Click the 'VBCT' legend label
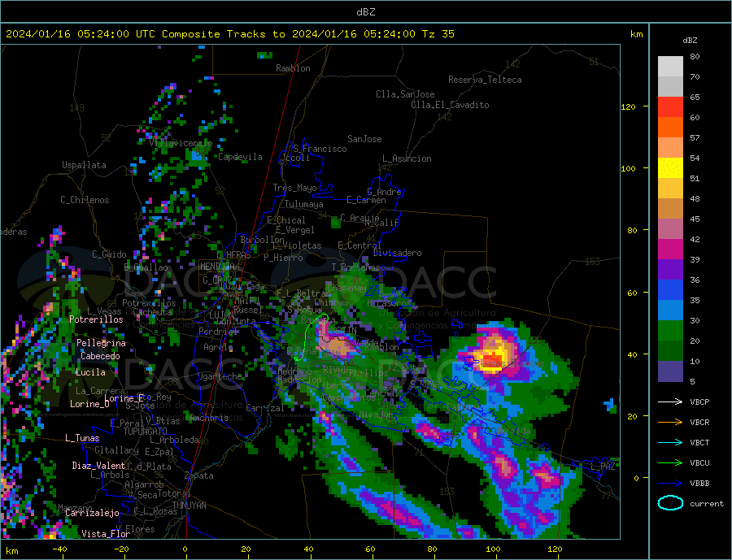This screenshot has width=732, height=560. (699, 442)
